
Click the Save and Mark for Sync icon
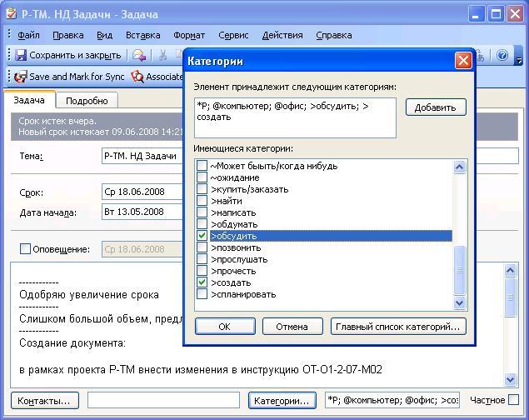click(x=21, y=77)
